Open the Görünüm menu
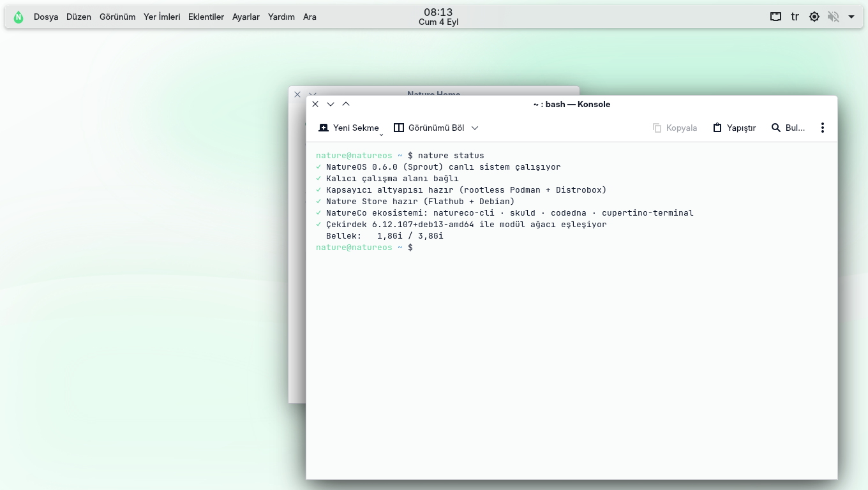This screenshot has width=868, height=490. click(117, 17)
